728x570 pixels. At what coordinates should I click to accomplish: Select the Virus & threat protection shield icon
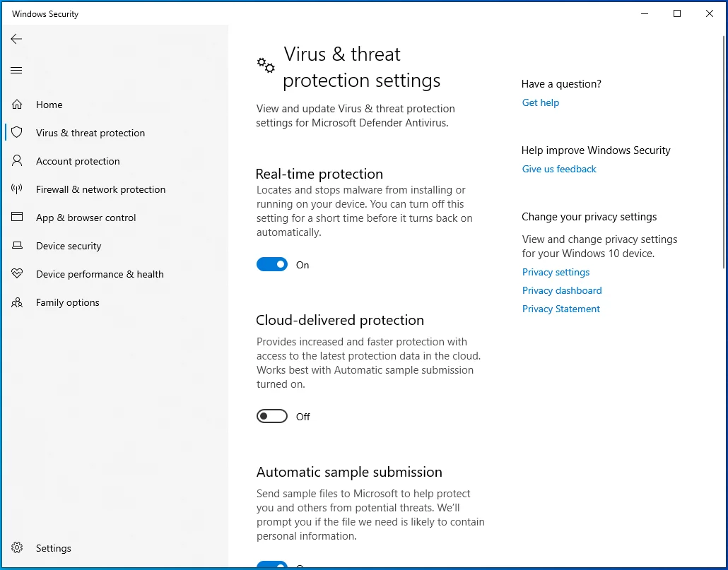[17, 133]
